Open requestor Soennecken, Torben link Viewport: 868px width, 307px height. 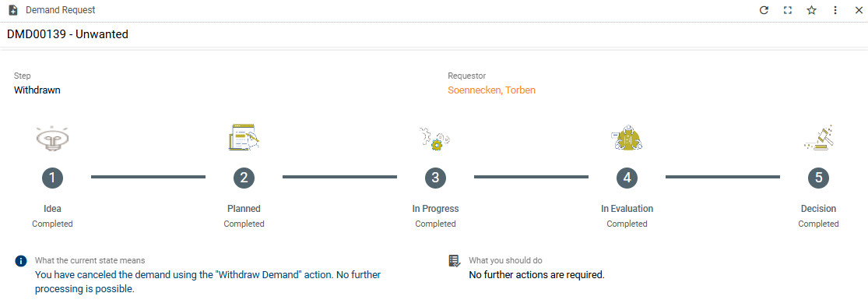[x=491, y=90]
